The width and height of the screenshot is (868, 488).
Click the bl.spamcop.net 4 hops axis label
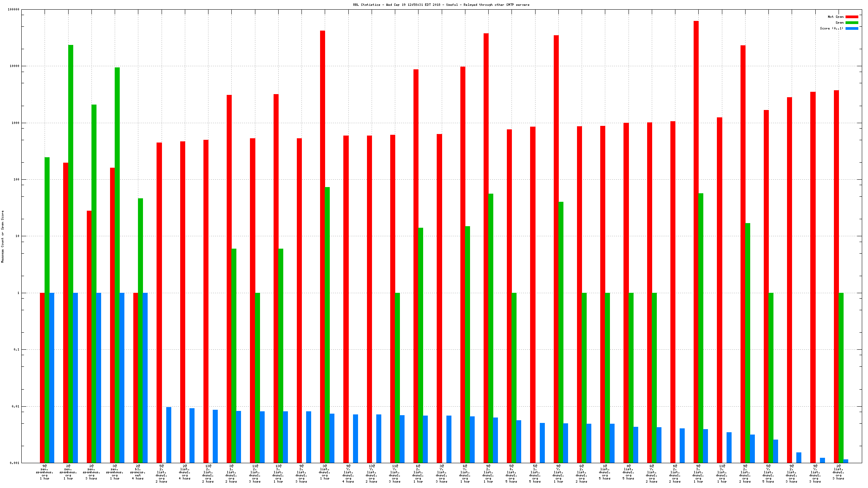[138, 472]
